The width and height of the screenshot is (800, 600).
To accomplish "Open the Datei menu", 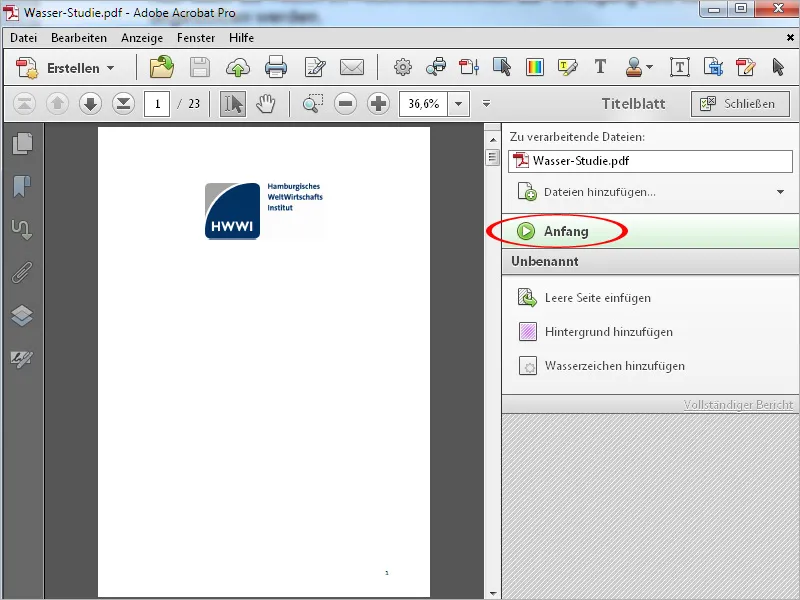I will pyautogui.click(x=23, y=38).
